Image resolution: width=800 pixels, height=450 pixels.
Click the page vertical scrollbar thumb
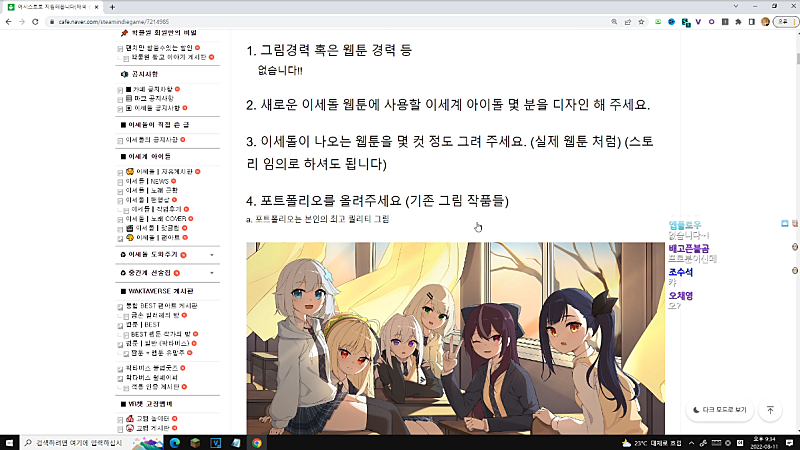tap(797, 57)
